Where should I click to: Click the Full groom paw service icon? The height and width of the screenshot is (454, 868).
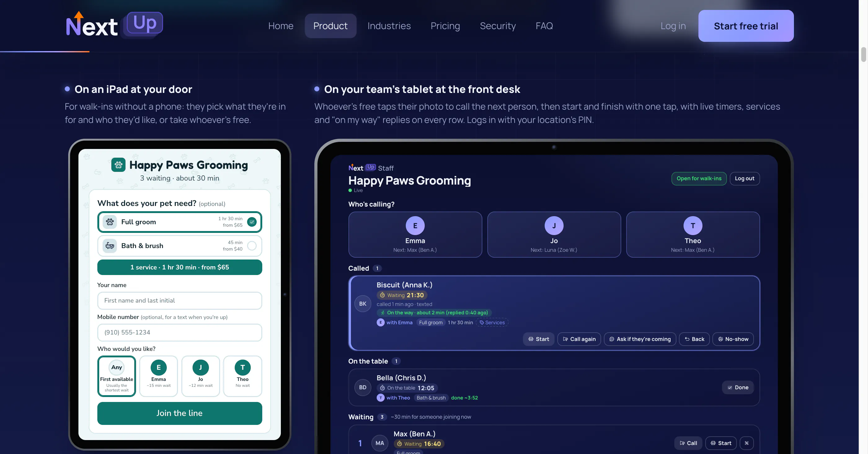click(110, 222)
